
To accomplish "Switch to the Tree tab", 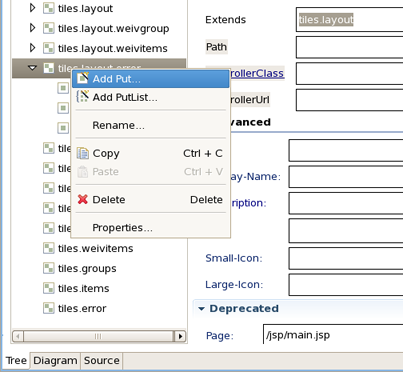I will click(16, 360).
